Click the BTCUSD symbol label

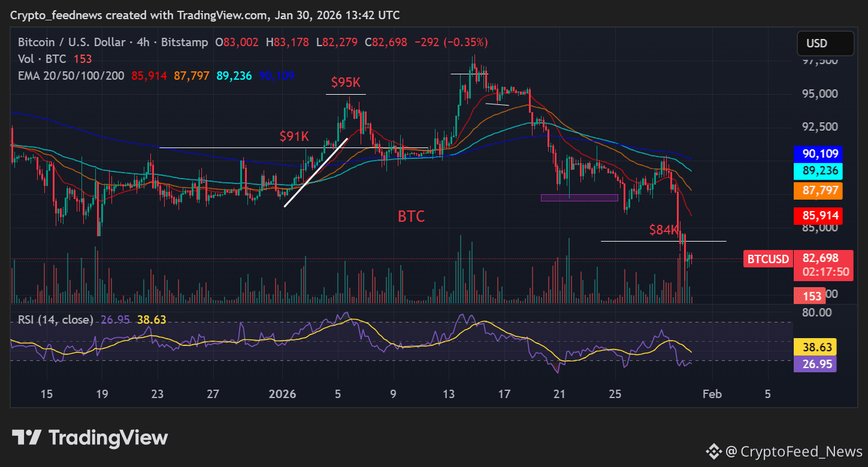pos(767,259)
